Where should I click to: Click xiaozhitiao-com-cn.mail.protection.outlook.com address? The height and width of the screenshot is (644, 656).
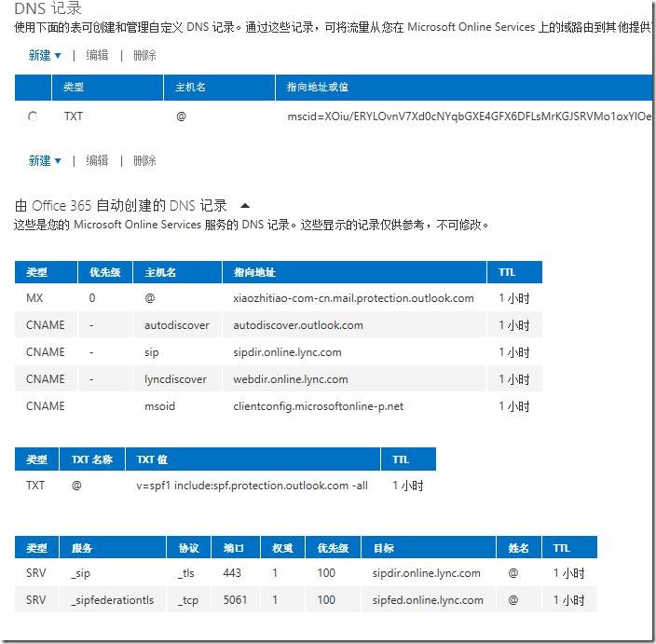click(x=353, y=298)
